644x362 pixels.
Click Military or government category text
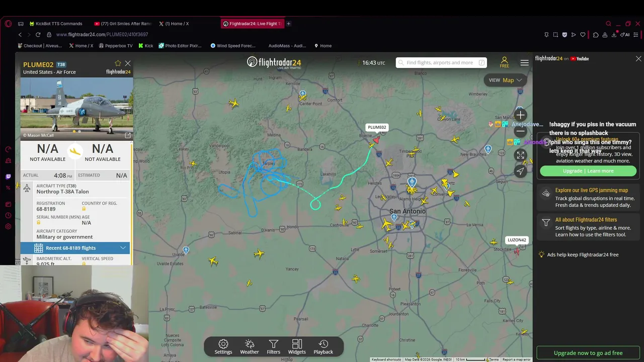[x=64, y=237]
